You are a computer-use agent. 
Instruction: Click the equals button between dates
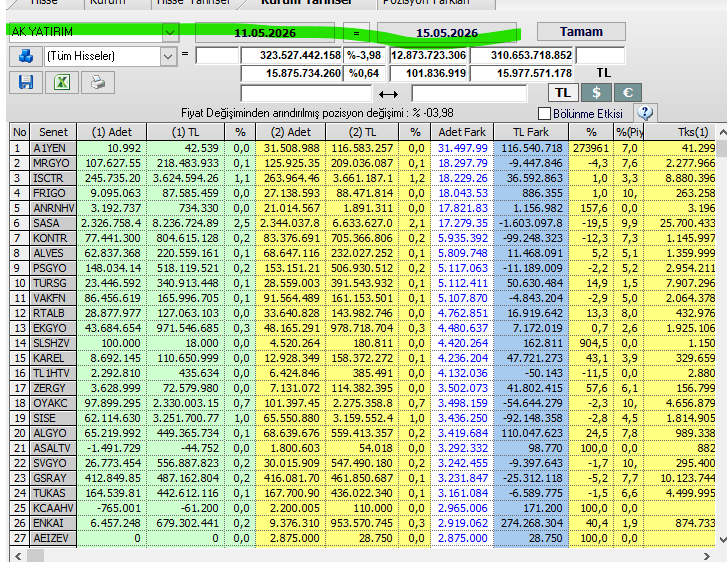356,33
